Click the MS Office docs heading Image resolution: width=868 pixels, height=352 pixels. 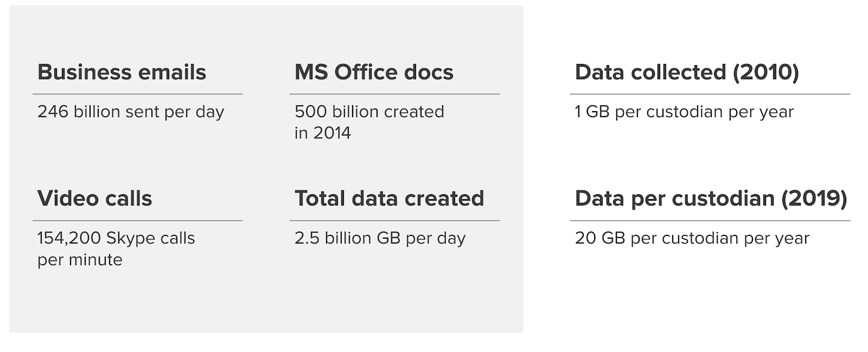click(x=374, y=72)
